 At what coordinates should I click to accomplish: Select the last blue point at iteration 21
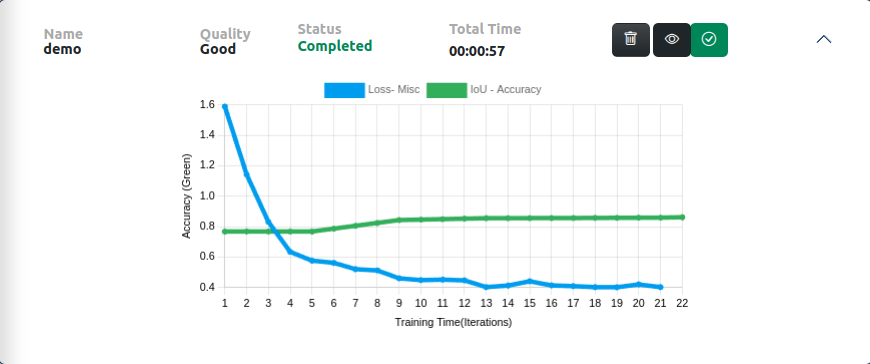click(x=660, y=287)
